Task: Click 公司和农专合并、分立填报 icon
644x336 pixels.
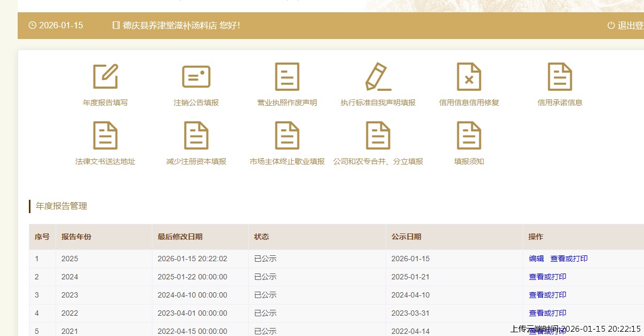Action: click(x=378, y=136)
